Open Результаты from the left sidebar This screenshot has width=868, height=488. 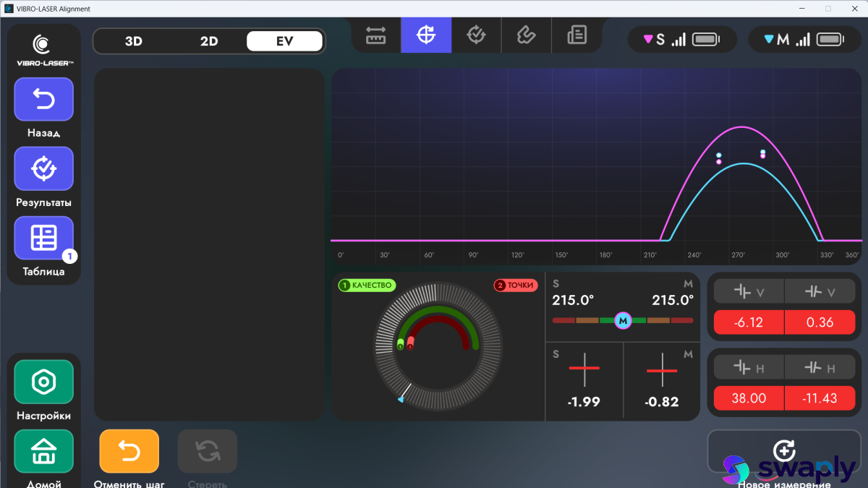click(43, 168)
